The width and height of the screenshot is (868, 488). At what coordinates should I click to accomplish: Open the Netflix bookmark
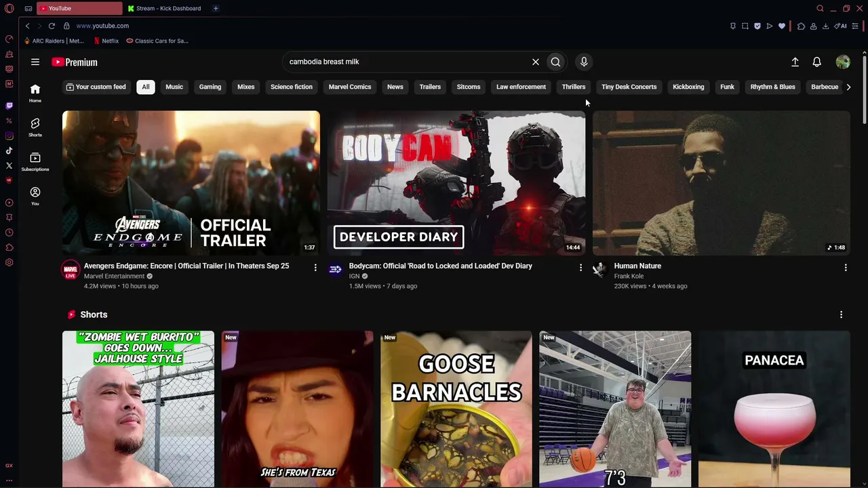[105, 41]
